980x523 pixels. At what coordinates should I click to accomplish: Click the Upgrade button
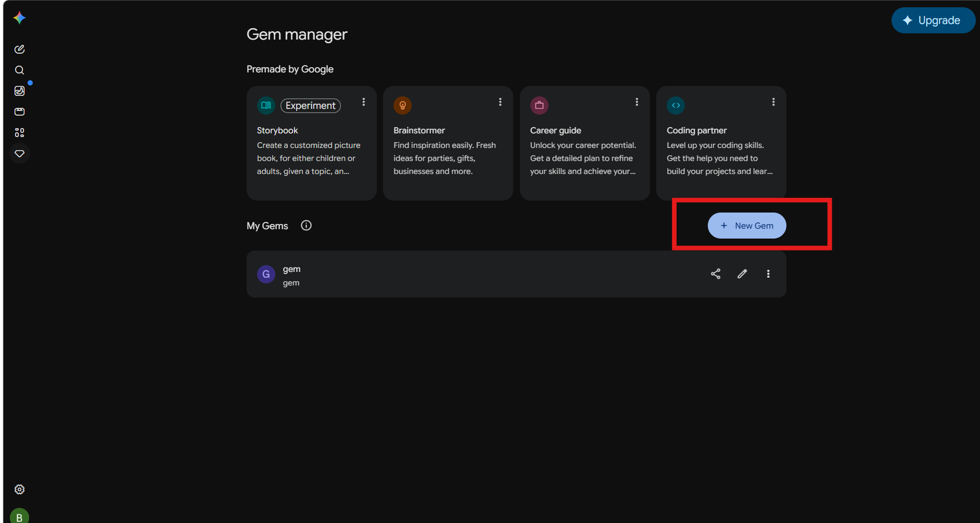pos(933,20)
